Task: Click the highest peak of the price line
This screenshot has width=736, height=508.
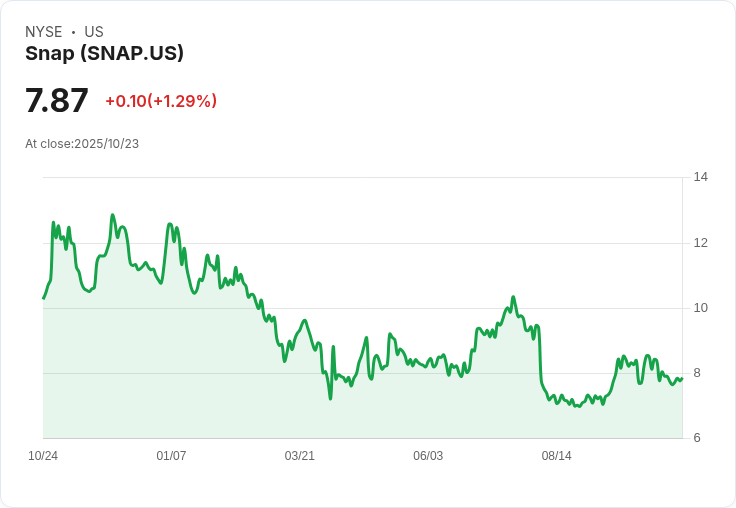Action: [113, 215]
